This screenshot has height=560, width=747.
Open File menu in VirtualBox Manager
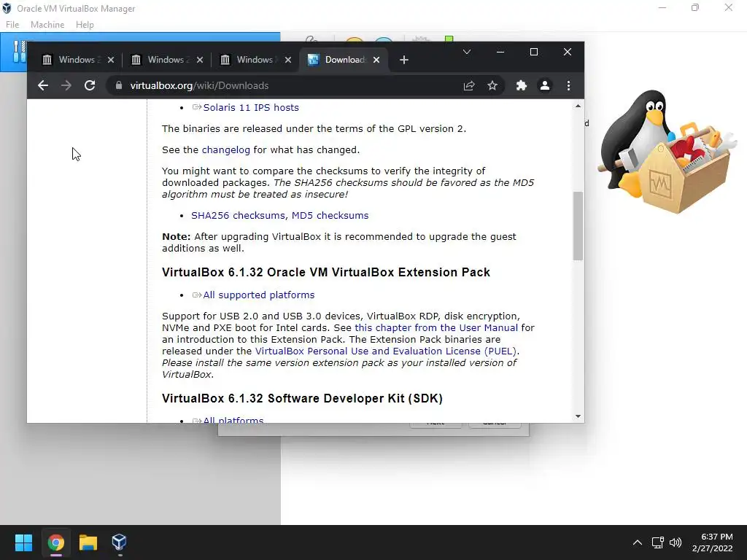[12, 25]
